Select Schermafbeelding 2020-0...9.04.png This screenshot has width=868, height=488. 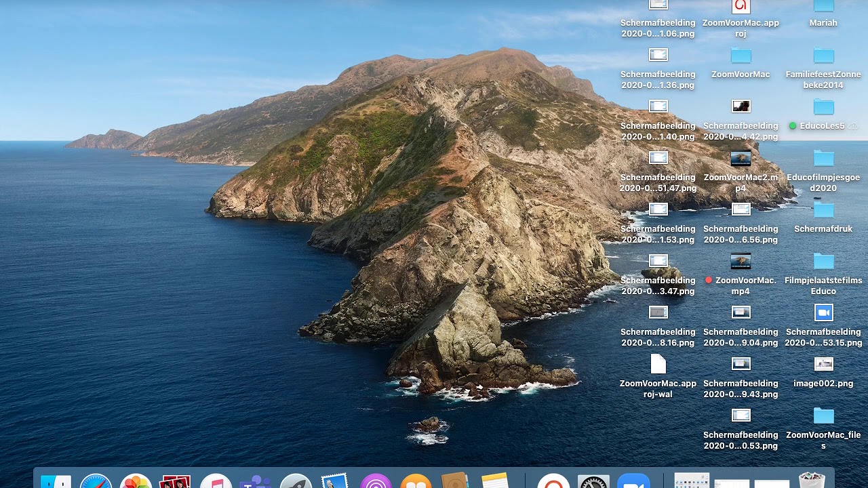741,325
